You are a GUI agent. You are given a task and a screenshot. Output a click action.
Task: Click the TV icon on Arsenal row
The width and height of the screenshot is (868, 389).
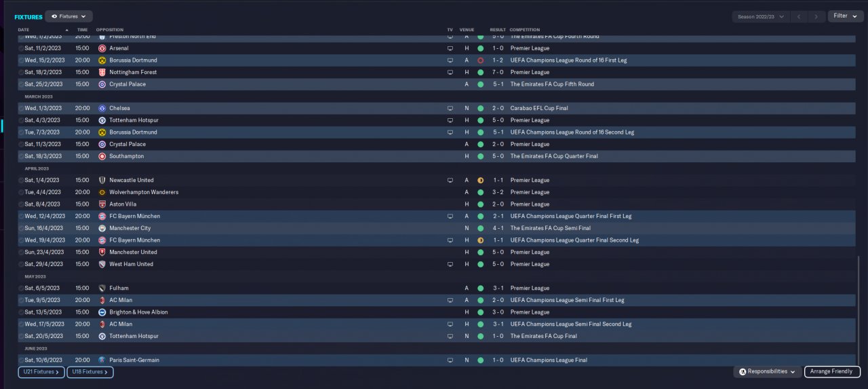(x=450, y=49)
